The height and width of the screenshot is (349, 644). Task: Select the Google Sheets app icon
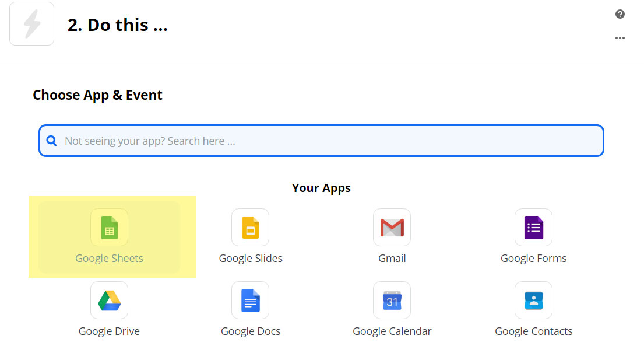109,228
